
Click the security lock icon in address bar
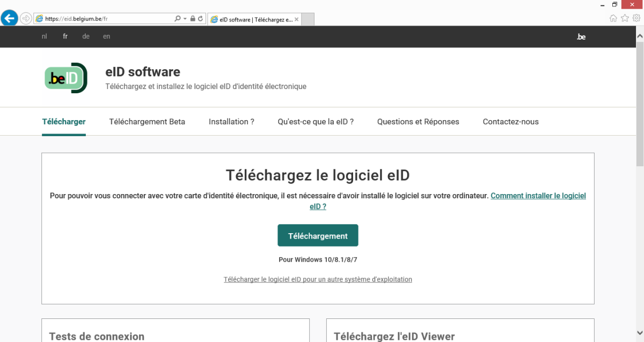pos(193,19)
